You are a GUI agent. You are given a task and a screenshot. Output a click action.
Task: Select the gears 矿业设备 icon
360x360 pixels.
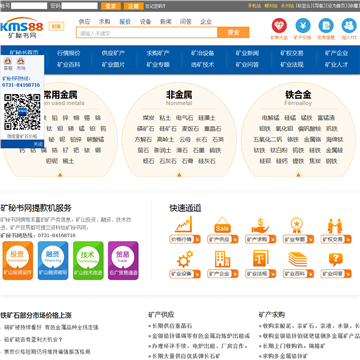tap(185, 259)
